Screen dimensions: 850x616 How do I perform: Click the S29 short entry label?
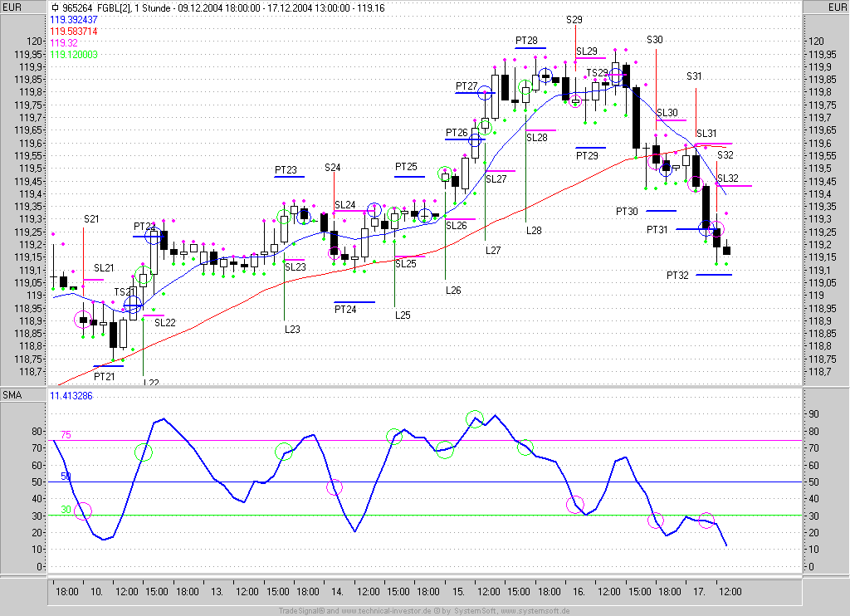pyautogui.click(x=574, y=20)
